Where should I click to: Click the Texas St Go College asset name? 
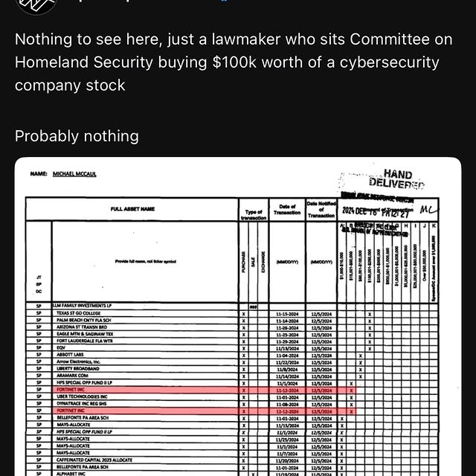(77, 313)
